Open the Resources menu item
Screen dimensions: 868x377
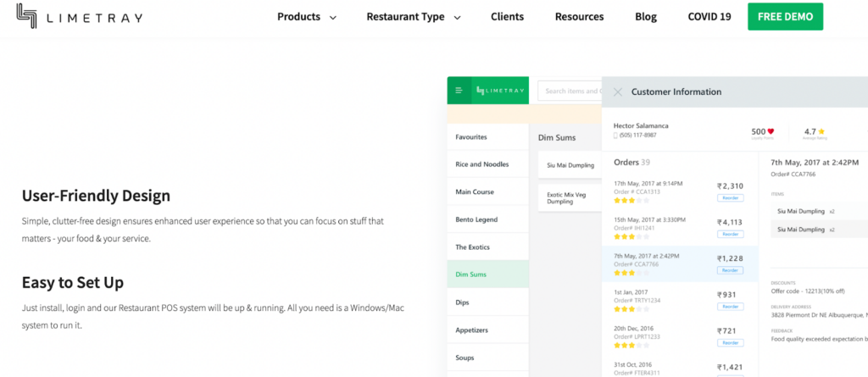(x=580, y=17)
